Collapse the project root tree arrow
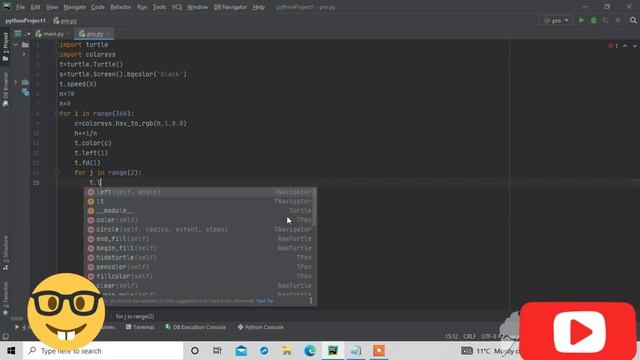 [x=16, y=44]
